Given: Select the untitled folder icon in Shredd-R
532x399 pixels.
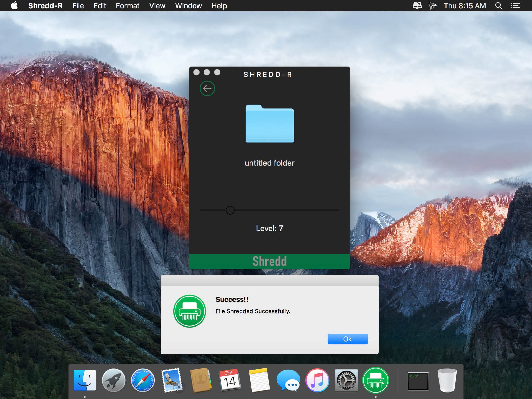Looking at the screenshot, I should pyautogui.click(x=270, y=124).
